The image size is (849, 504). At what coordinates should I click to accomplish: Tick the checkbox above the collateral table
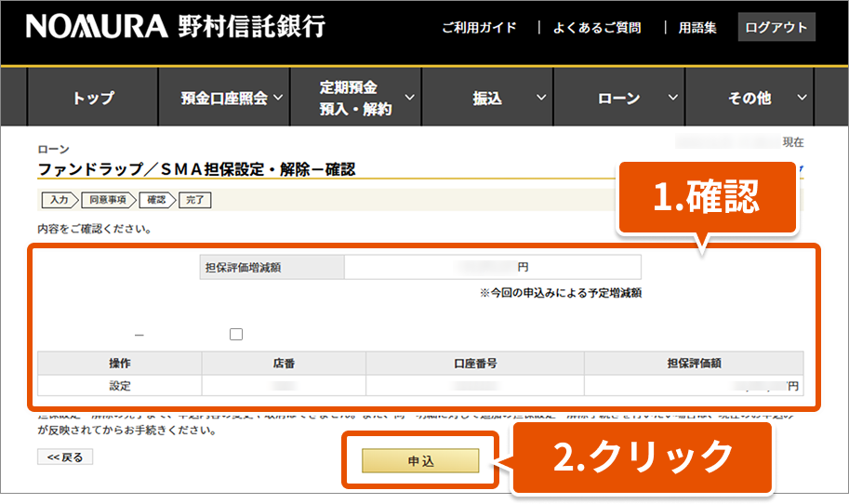236,334
